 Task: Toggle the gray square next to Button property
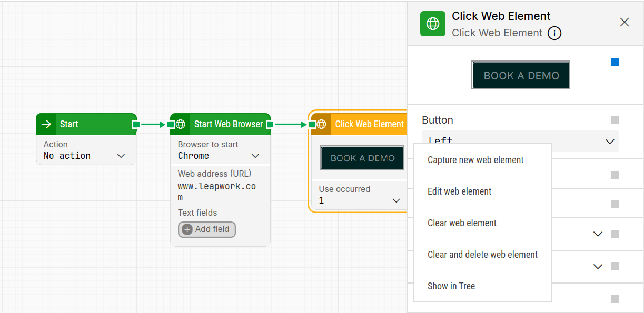tap(615, 120)
